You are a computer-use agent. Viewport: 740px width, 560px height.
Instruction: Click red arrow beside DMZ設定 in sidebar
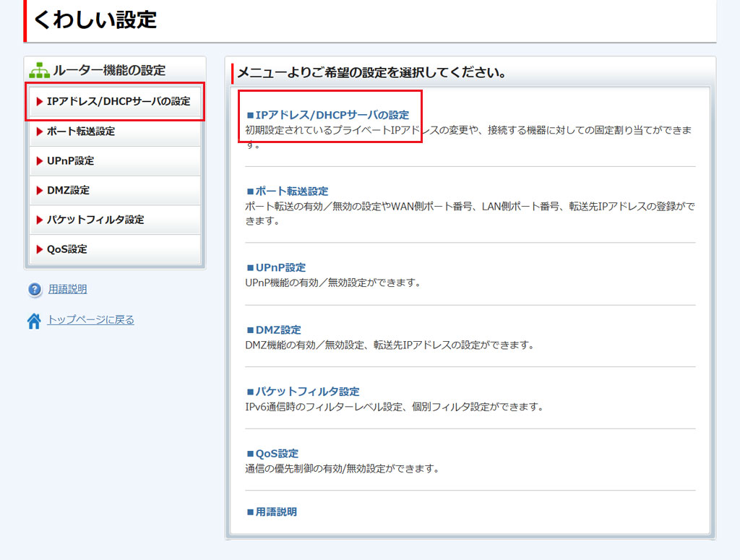click(x=40, y=191)
